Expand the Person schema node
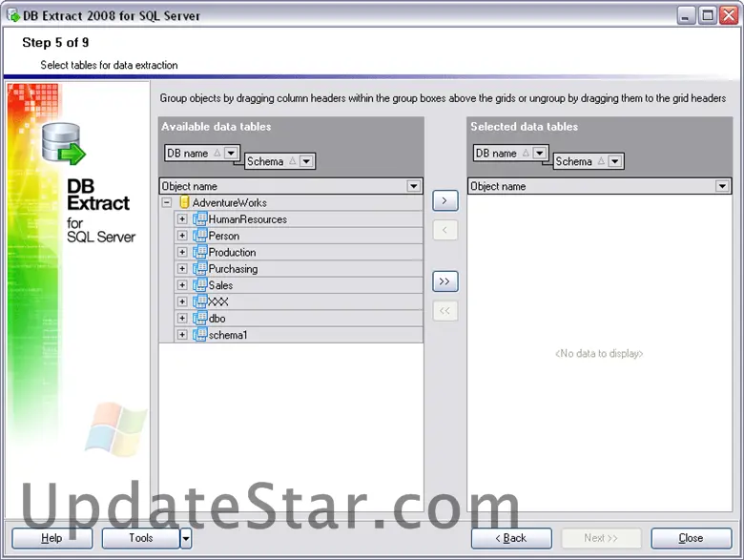The image size is (744, 560). click(x=182, y=236)
